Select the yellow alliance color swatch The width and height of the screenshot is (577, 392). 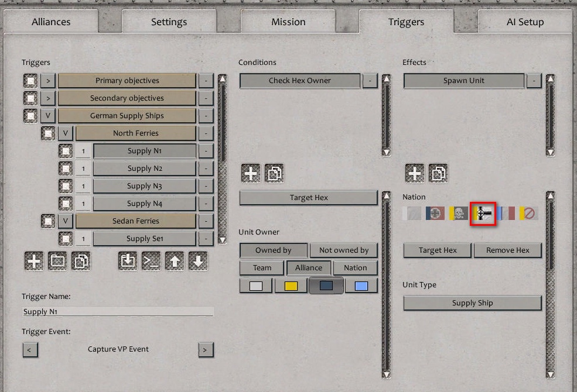291,286
